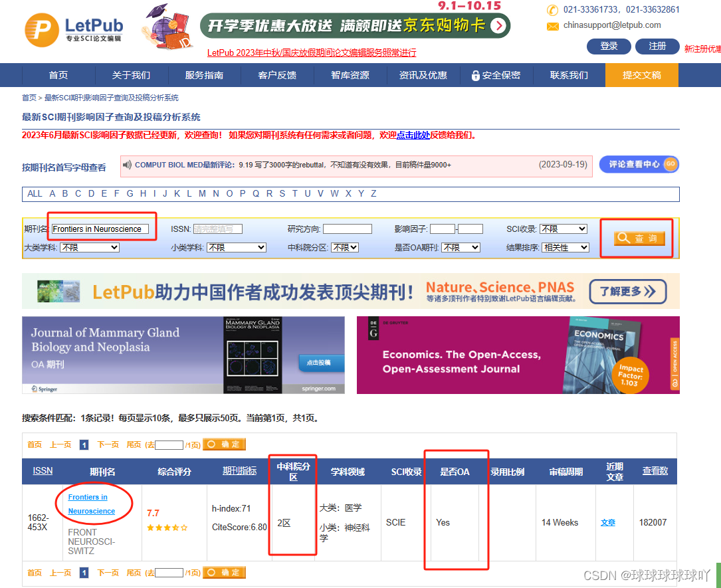
Task: Open the SCI收录 dropdown
Action: click(x=564, y=229)
